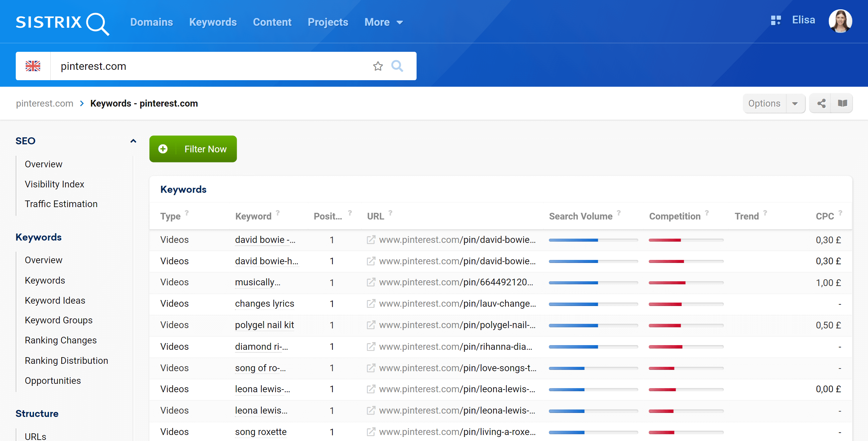Open external link icon for musically row
The width and height of the screenshot is (868, 441).
371,282
